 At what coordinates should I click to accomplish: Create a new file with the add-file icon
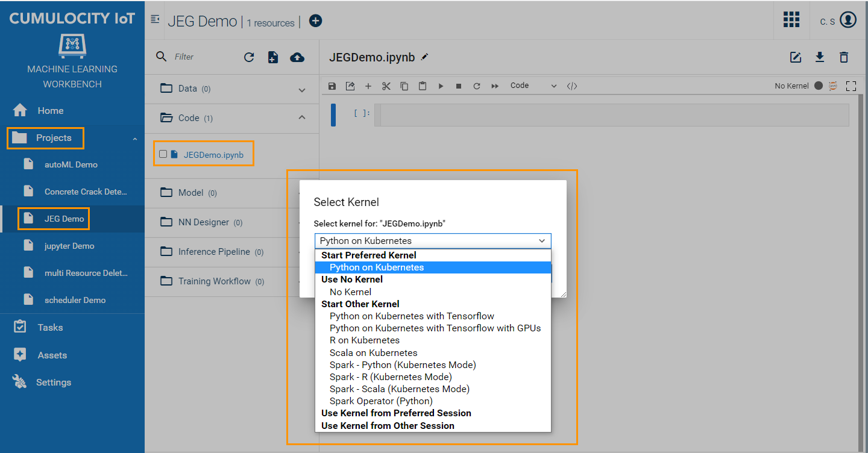[273, 57]
